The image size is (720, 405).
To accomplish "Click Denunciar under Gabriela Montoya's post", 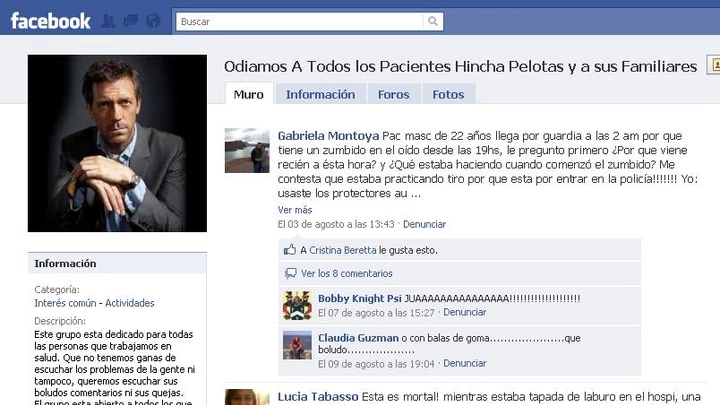I will pos(424,224).
